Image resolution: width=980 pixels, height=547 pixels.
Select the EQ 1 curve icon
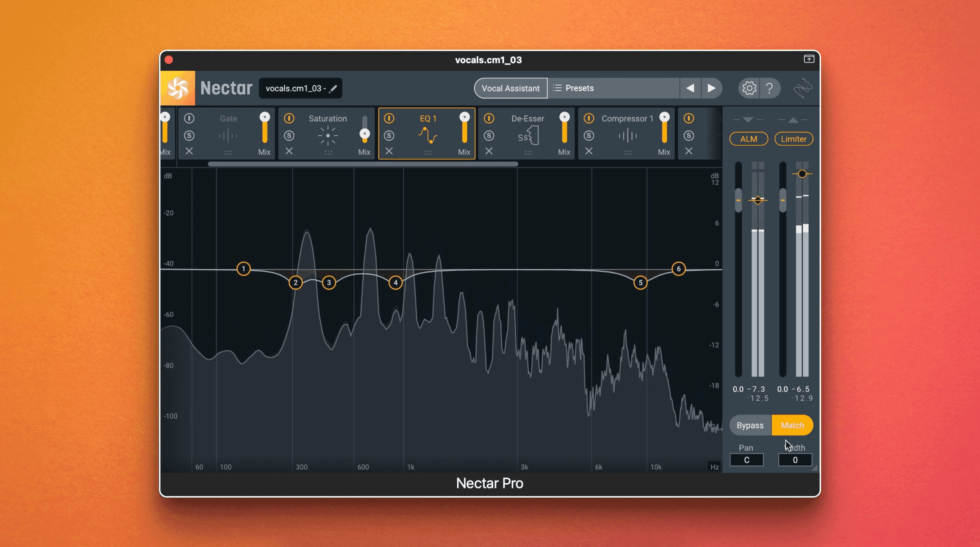pos(428,135)
